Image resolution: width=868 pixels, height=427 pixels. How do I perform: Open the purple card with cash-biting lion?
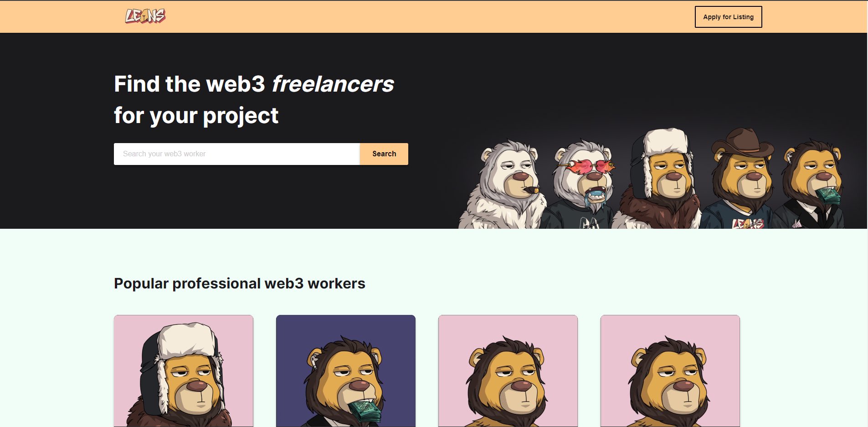tap(346, 371)
